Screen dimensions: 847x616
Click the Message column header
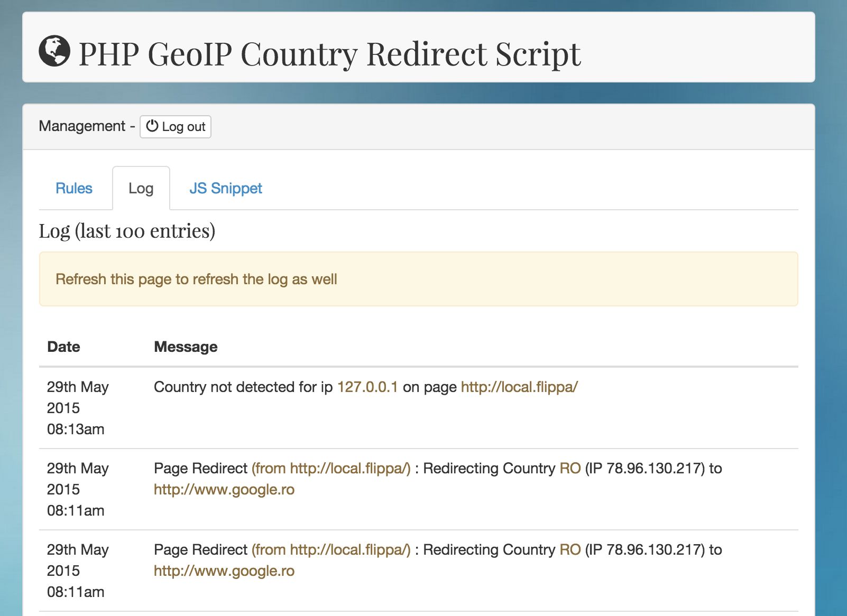186,347
